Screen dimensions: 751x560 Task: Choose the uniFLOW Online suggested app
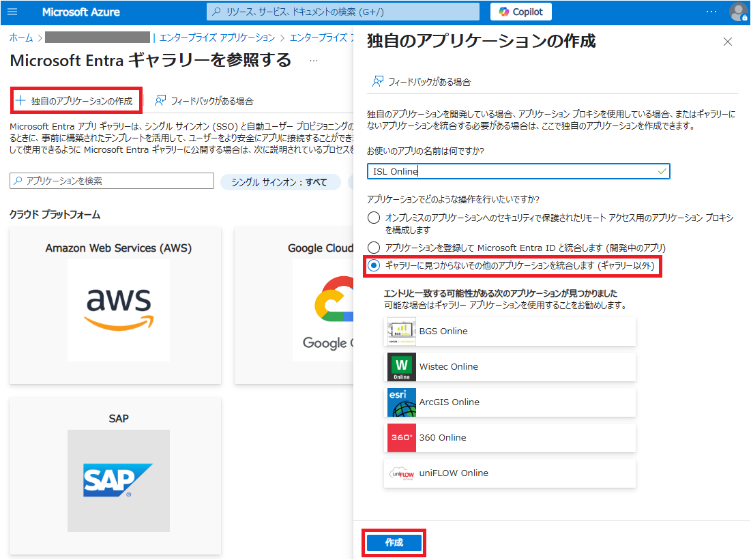[x=510, y=473]
